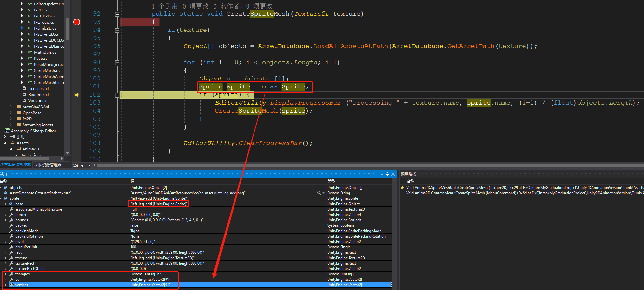Viewport: 644px width, 290px height.
Task: Click the 值 column header
Action: pyautogui.click(x=132, y=181)
